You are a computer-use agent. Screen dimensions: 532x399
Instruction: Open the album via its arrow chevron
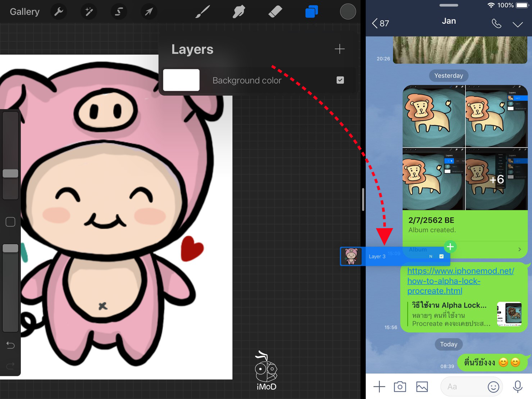click(519, 249)
